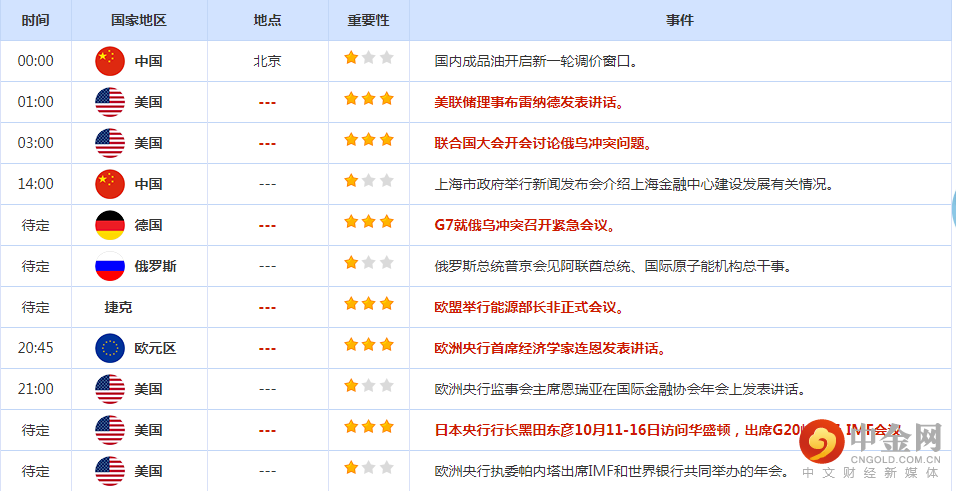Click the one-star rating in the 21:00 row
The width and height of the screenshot is (956, 491).
coord(369,385)
